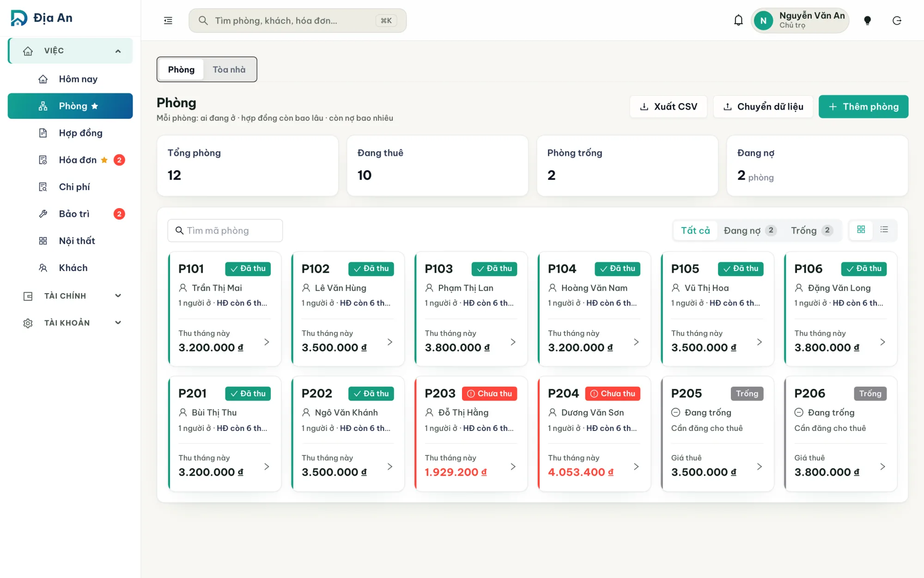Switch to grid view icon

[861, 230]
